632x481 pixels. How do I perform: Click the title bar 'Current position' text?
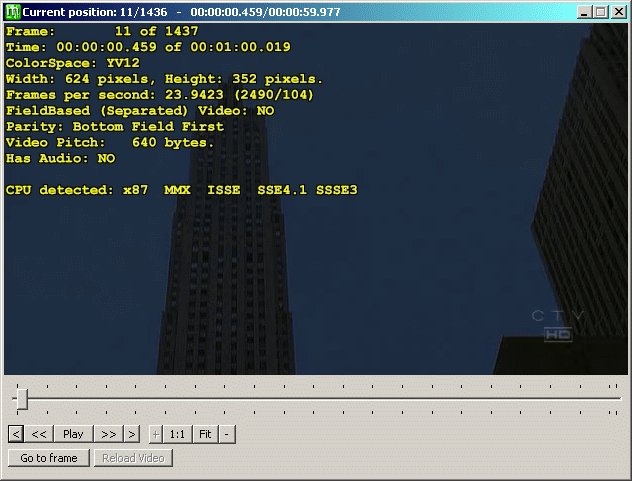(181, 12)
